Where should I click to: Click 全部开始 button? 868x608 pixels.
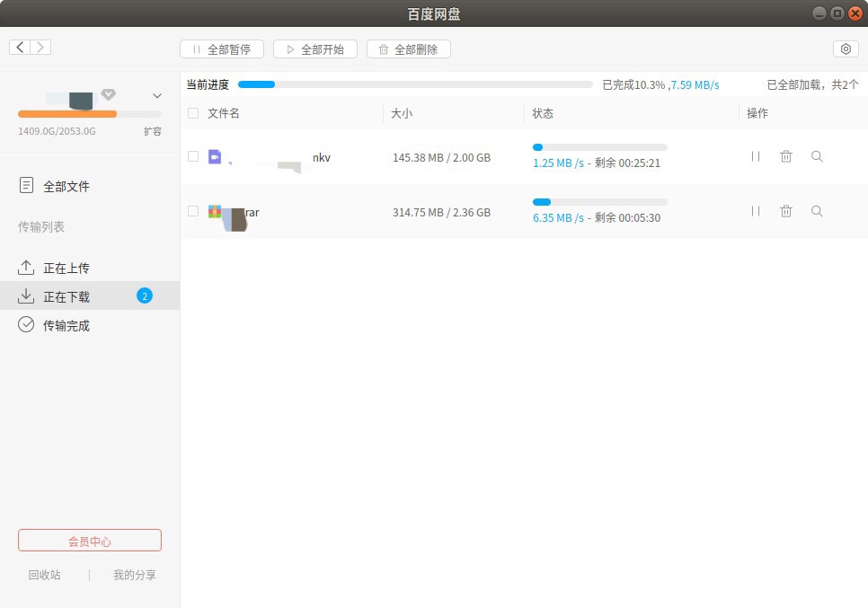315,49
